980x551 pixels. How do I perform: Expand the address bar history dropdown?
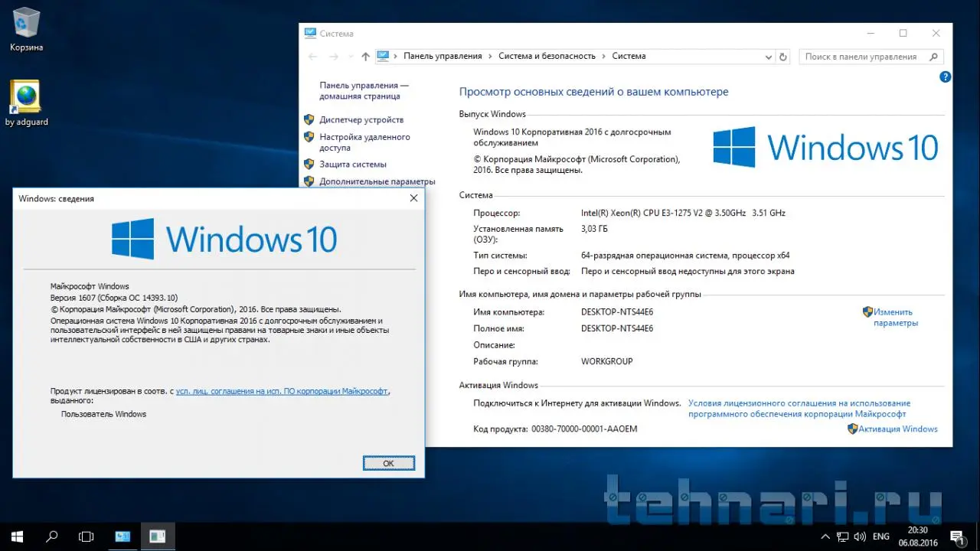(769, 57)
